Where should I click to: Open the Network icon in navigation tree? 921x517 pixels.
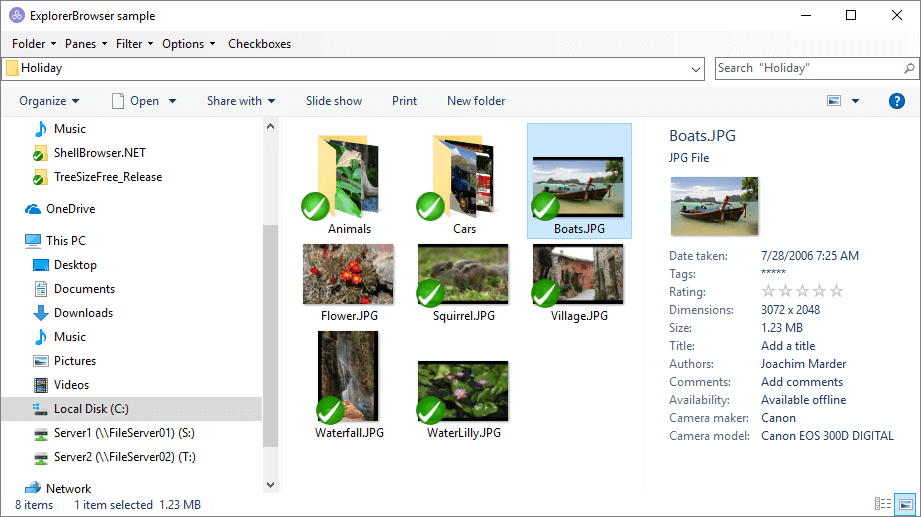34,489
